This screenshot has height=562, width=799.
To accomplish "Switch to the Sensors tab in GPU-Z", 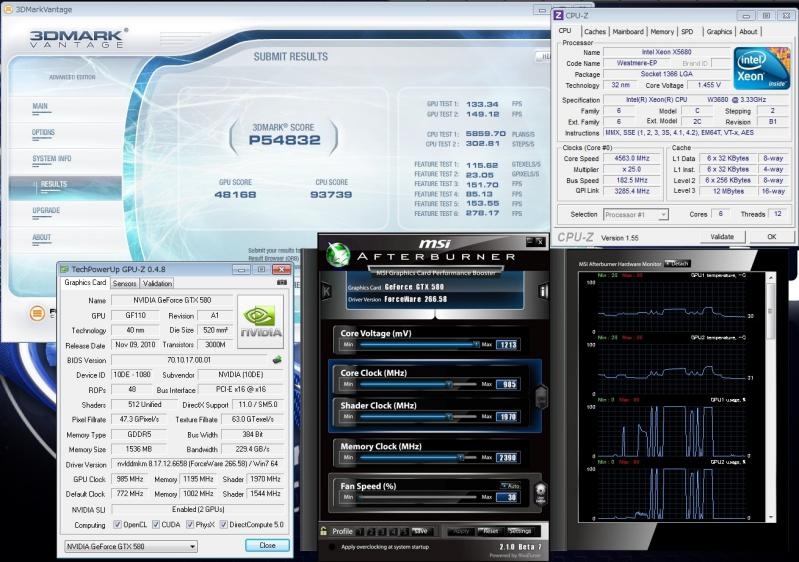I will pyautogui.click(x=124, y=283).
